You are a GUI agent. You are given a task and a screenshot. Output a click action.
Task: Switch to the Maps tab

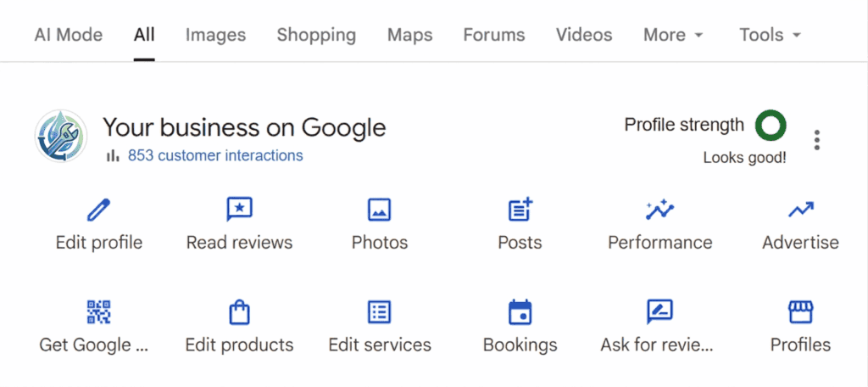click(409, 35)
